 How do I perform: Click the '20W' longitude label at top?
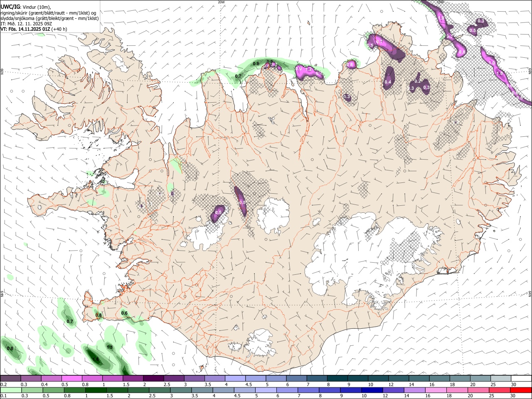pos(221,2)
